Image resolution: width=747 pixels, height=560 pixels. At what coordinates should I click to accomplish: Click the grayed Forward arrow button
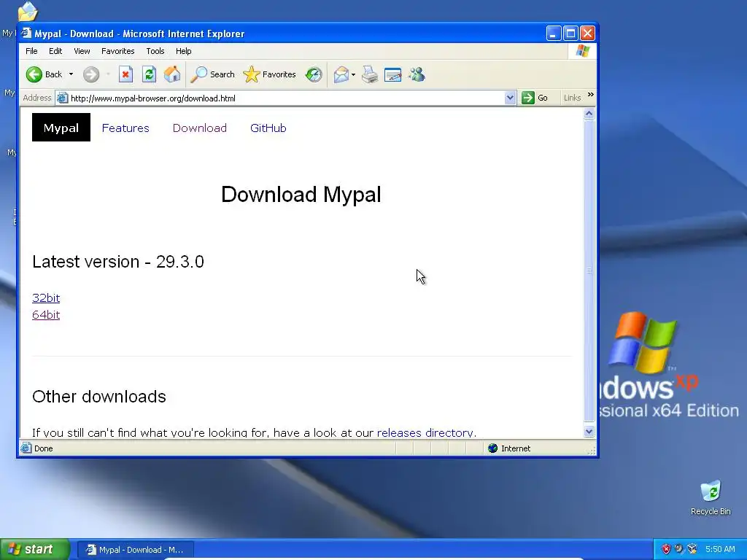91,74
